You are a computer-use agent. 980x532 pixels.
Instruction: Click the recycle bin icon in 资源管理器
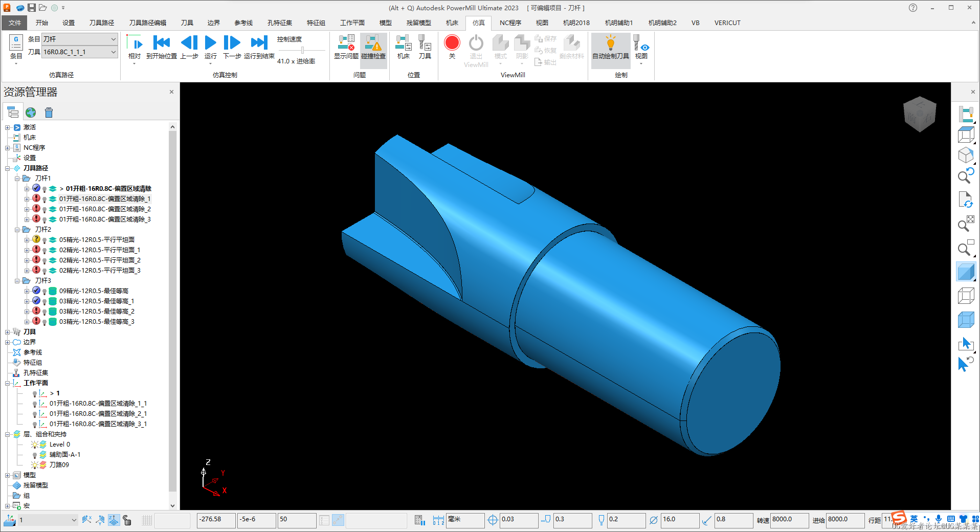tap(49, 113)
